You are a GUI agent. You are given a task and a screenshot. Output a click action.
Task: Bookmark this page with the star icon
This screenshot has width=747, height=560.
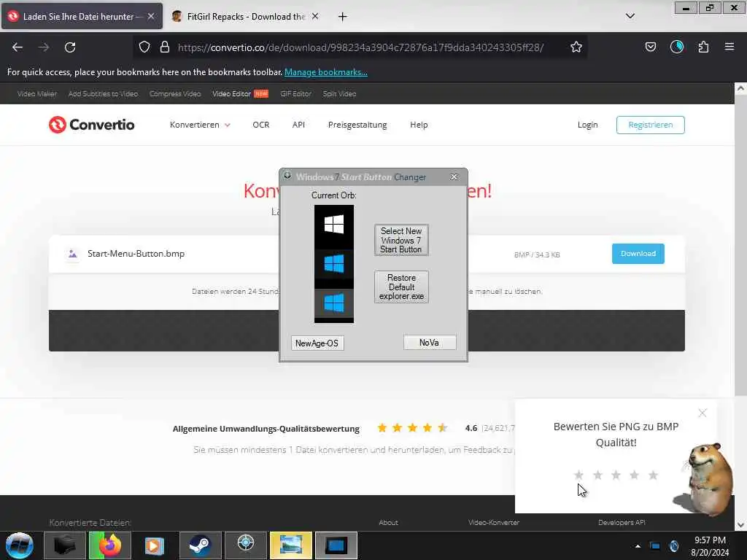point(576,47)
